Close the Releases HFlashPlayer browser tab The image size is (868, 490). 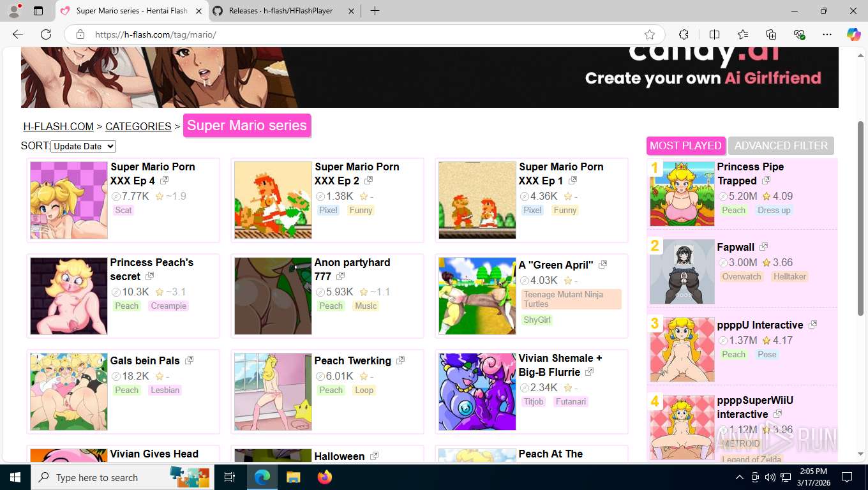351,11
